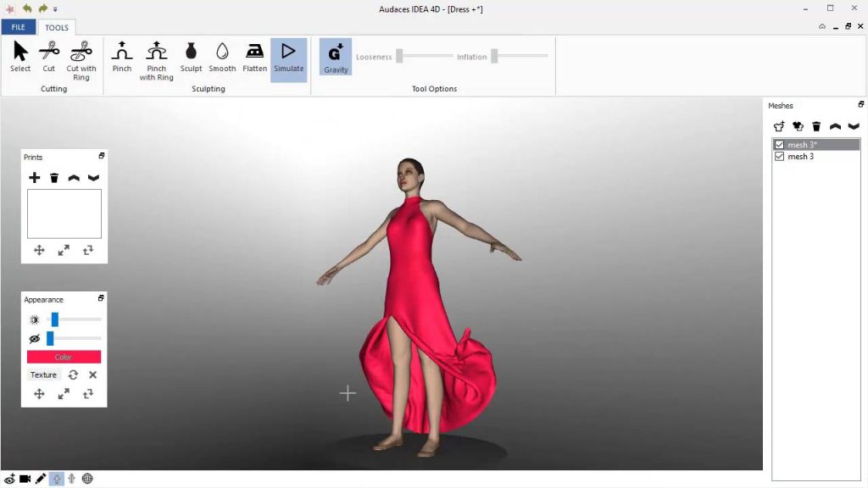The image size is (868, 488).
Task: Undock the Meshes panel
Action: (x=860, y=105)
